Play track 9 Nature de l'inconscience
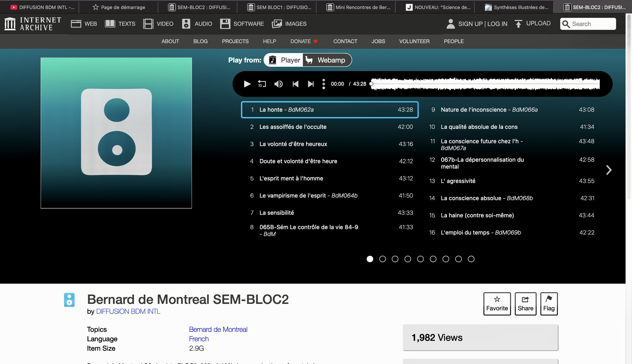 [x=511, y=110]
